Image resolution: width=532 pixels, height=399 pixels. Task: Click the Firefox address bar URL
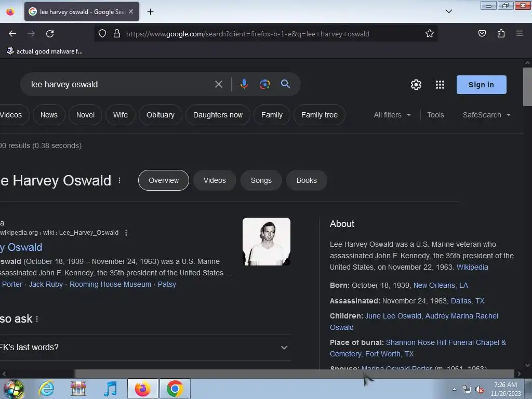point(248,34)
